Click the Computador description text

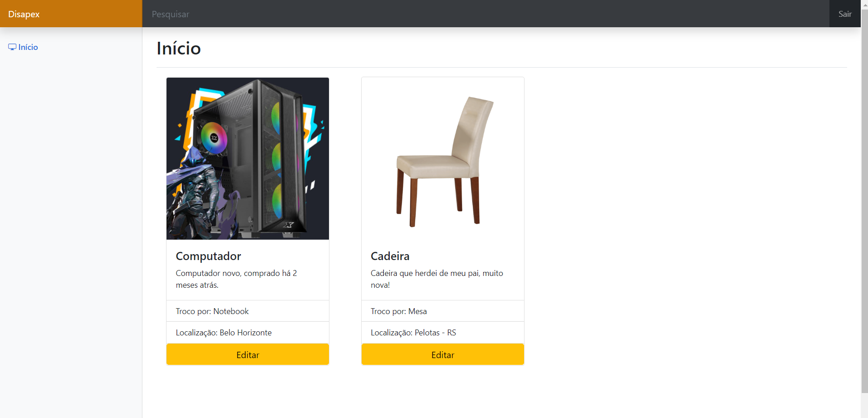(236, 279)
